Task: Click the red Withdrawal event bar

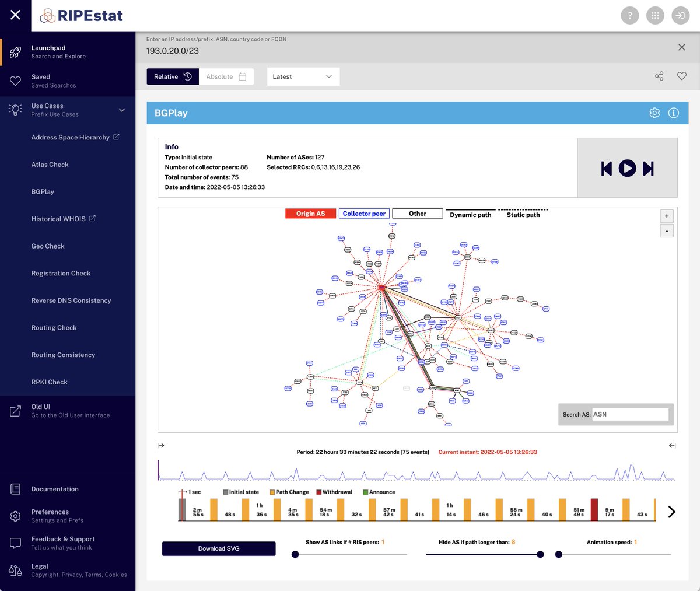Action: pyautogui.click(x=594, y=509)
